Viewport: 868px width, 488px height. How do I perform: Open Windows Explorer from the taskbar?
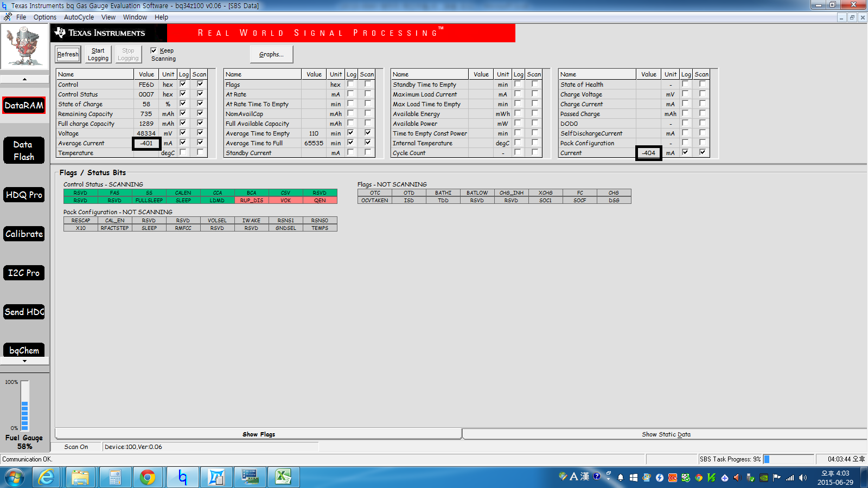(80, 477)
